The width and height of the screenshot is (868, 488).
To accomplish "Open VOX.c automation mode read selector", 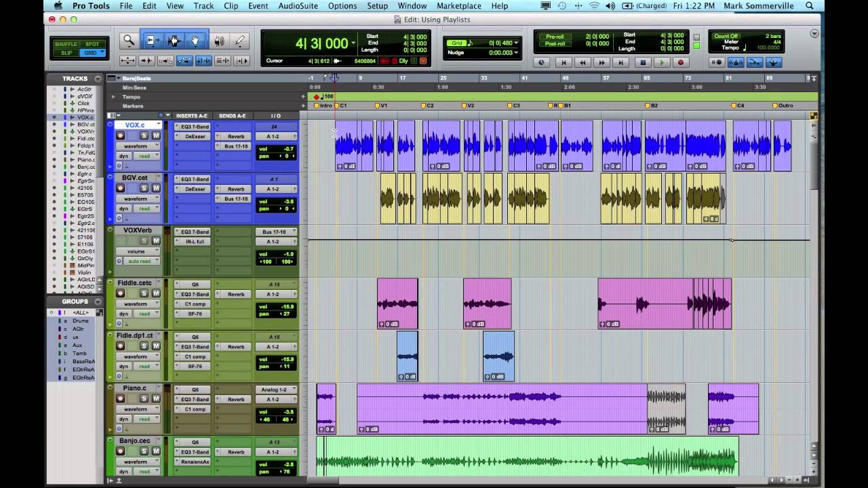I will coord(146,156).
